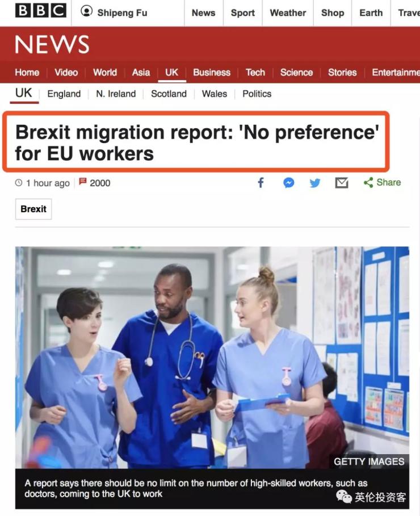The width and height of the screenshot is (420, 516).
Task: Open the 2000 comments flag icon
Action: [83, 182]
